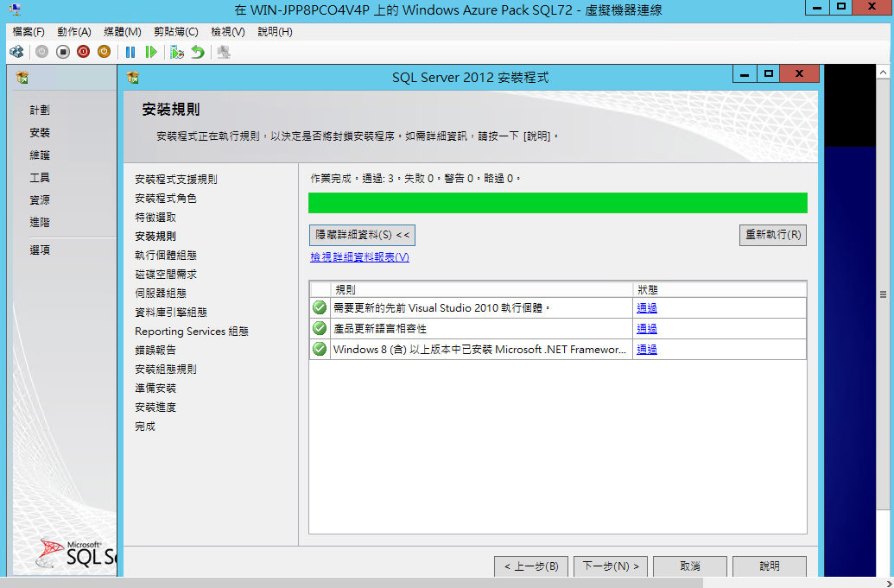This screenshot has width=894, height=588.
Task: Save VM state with the orange power icon
Action: point(104,53)
